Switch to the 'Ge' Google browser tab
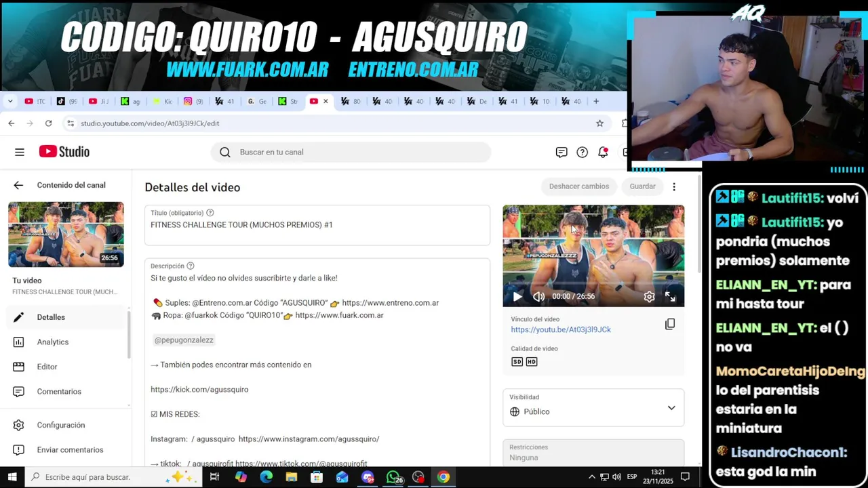The height and width of the screenshot is (488, 868). (257, 102)
